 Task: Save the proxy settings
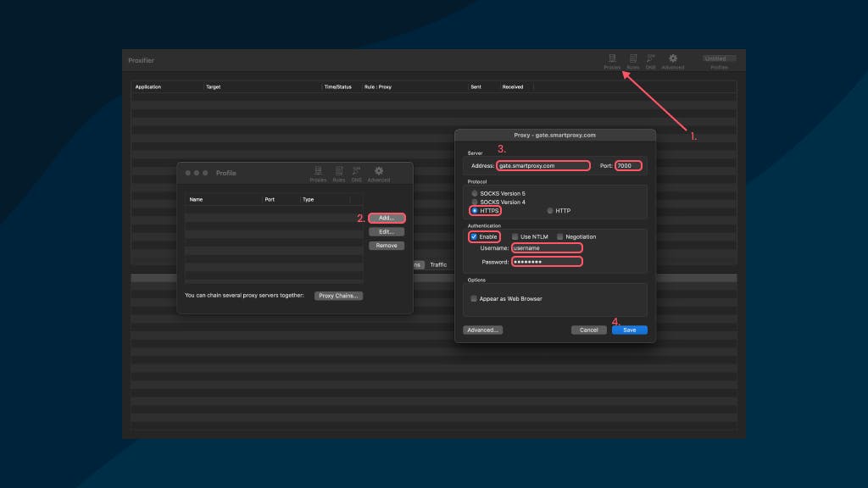coord(630,330)
